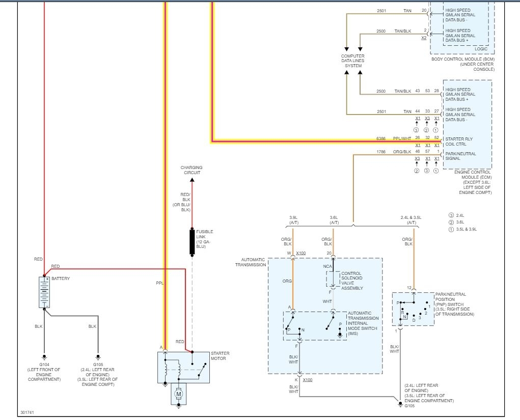Click the PPL wire label by the starter

coord(160,283)
